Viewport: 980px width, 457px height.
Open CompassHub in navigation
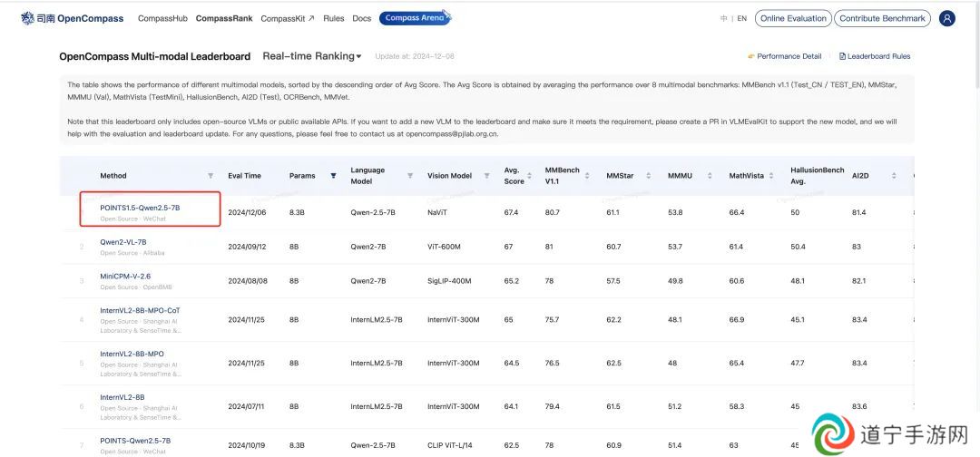pos(162,19)
